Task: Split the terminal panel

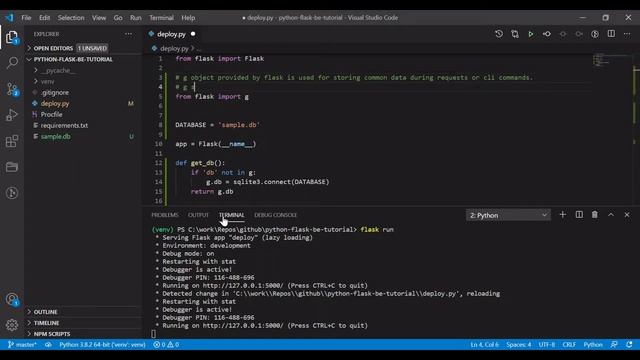Action: (579, 215)
